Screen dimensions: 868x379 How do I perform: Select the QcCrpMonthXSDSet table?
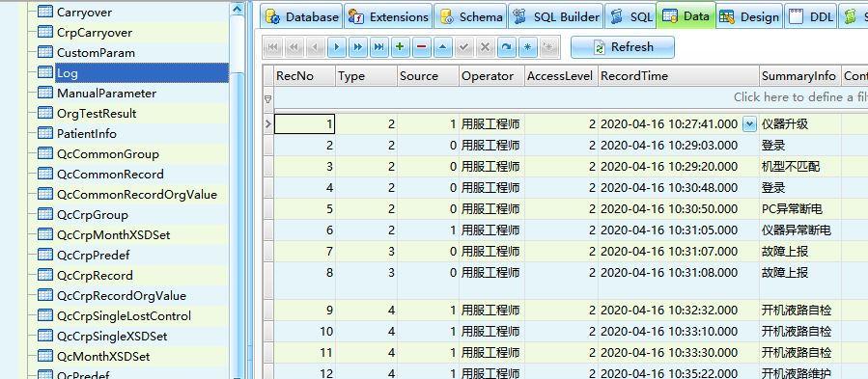point(114,235)
